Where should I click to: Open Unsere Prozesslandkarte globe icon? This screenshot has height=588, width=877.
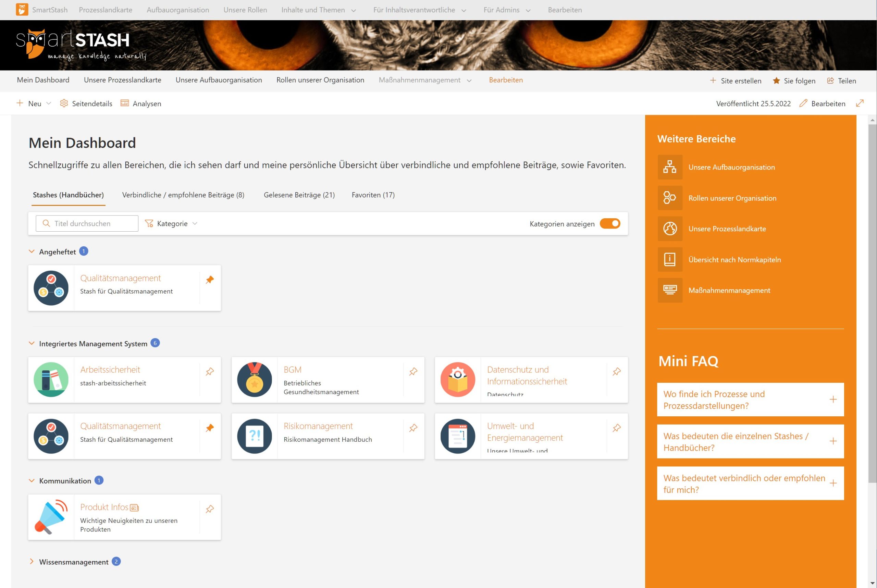click(670, 228)
